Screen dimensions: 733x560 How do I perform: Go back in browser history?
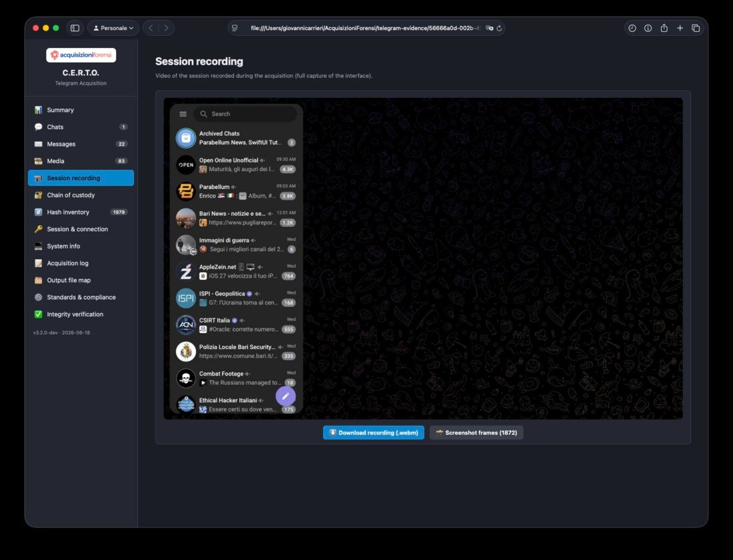(151, 28)
